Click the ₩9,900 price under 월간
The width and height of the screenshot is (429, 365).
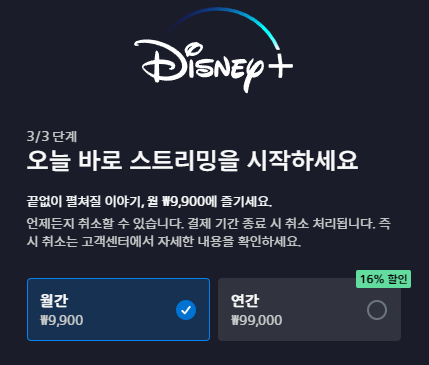click(x=62, y=320)
